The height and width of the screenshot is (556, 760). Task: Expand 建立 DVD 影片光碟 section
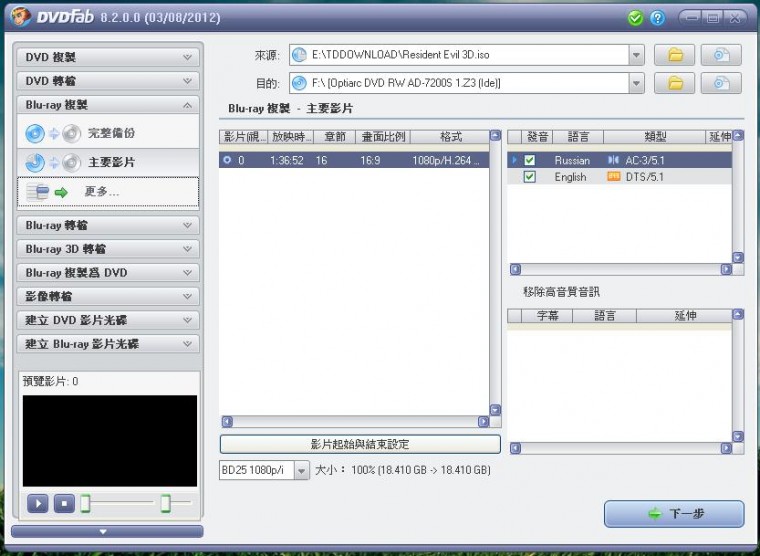108,320
